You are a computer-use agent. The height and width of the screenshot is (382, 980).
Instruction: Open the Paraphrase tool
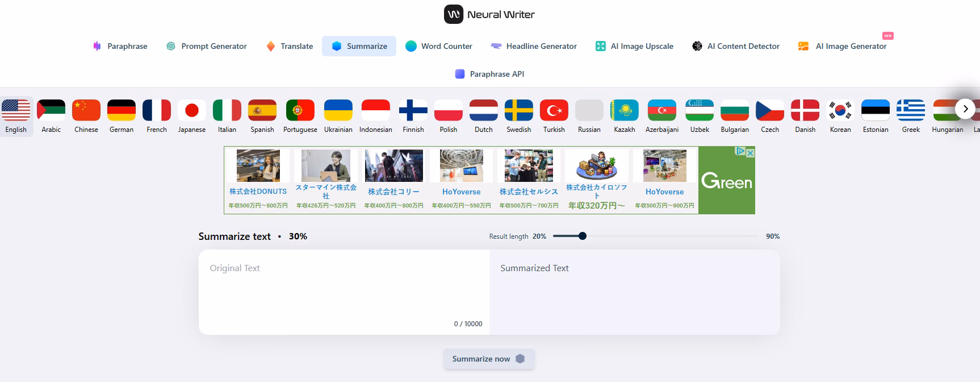pyautogui.click(x=120, y=46)
